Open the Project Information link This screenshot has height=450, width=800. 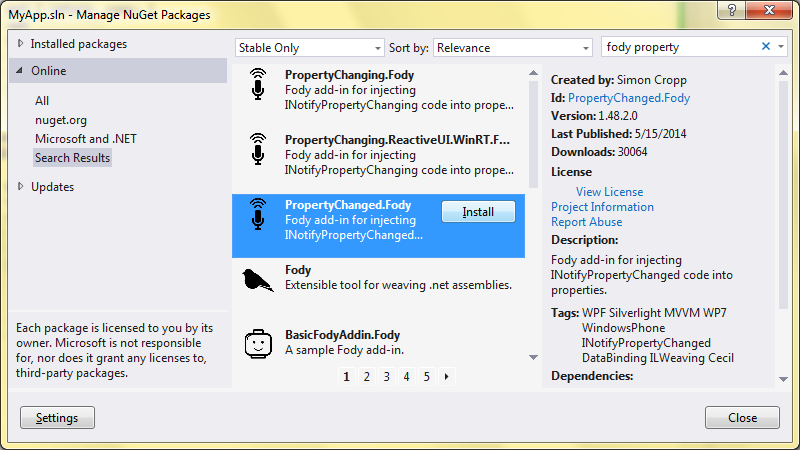click(602, 207)
